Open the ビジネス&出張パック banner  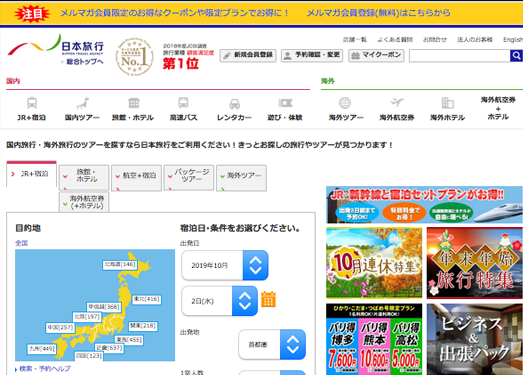(x=475, y=339)
